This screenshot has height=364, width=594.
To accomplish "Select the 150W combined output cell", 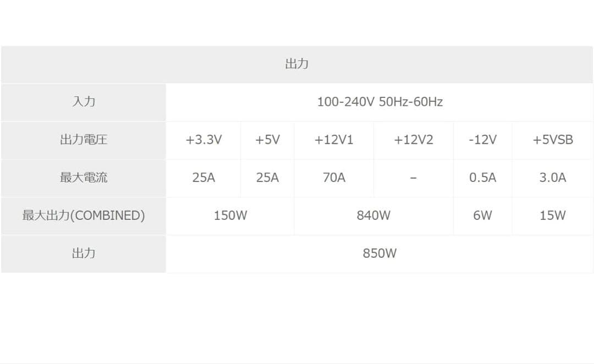I will coord(230,216).
